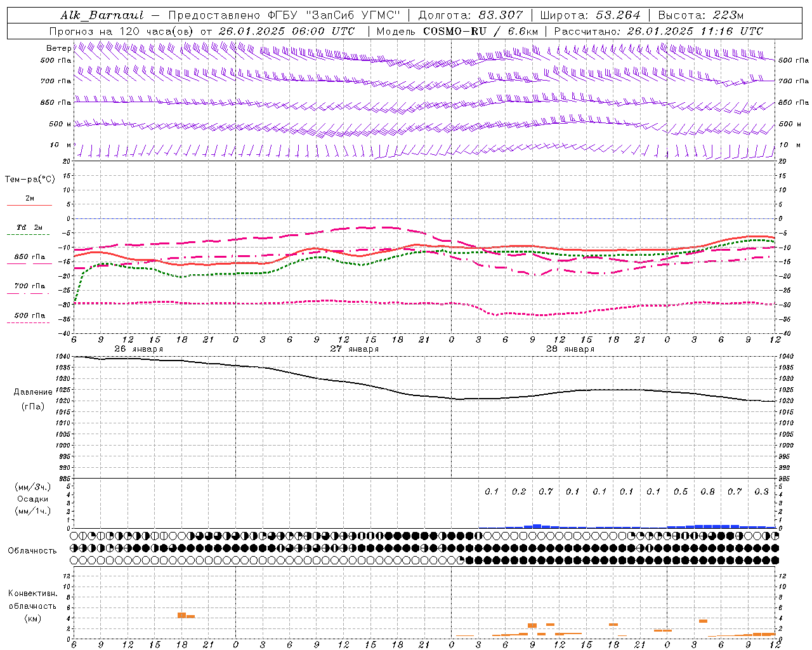
Task: Click the 500 гПа temperature legend label
Action: click(30, 315)
